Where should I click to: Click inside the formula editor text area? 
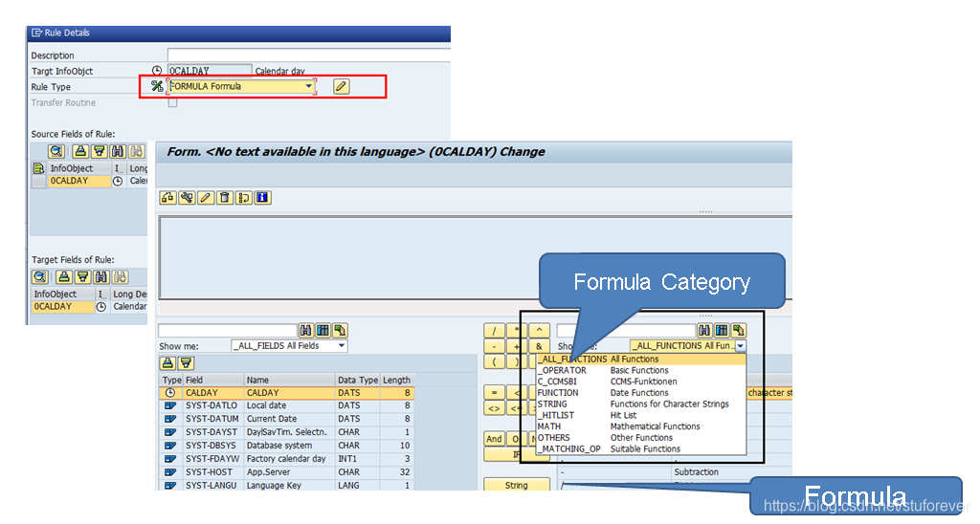coord(475,257)
